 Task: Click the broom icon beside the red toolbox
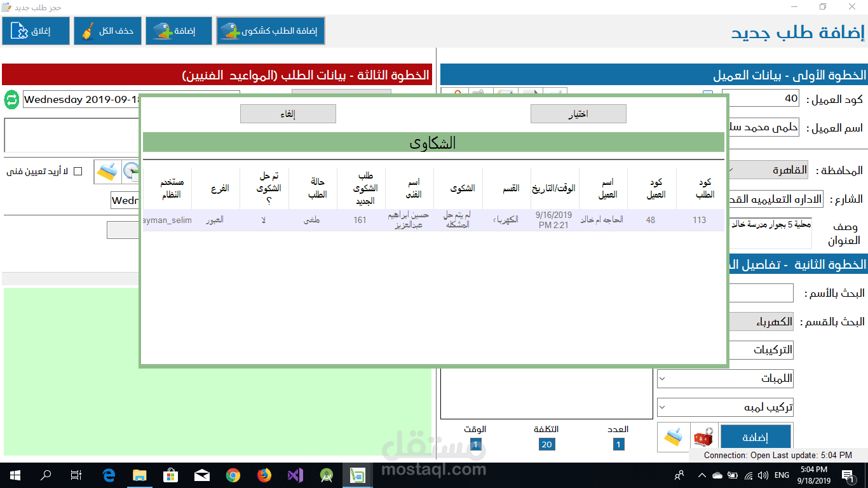click(x=674, y=437)
